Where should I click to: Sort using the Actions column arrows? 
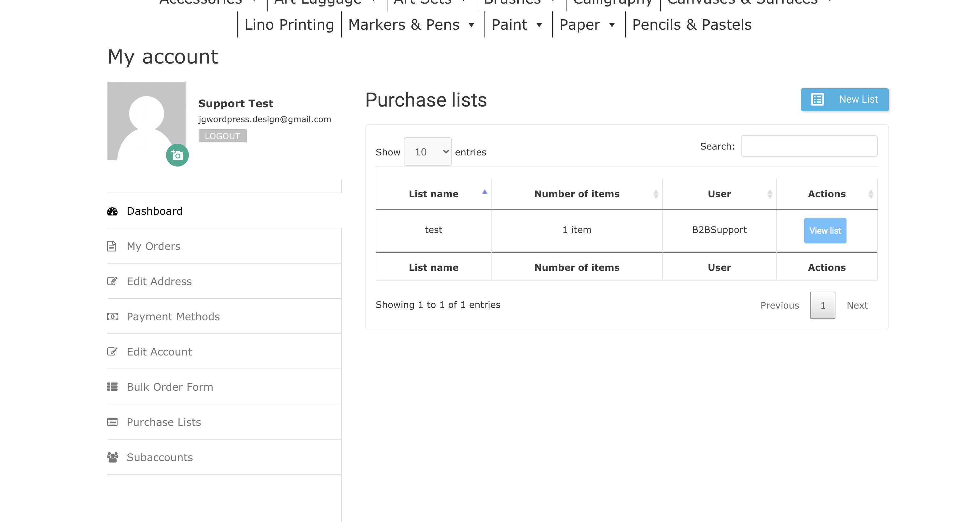click(871, 194)
